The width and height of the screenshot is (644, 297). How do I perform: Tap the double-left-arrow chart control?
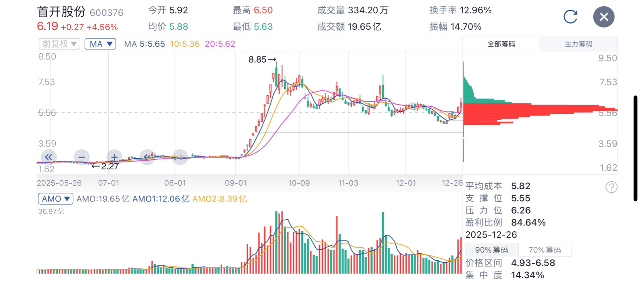[x=48, y=157]
